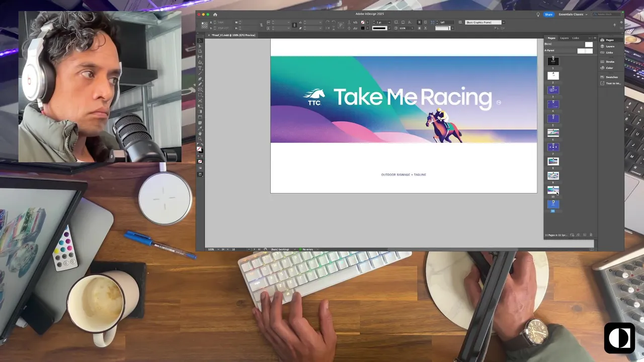Select the Direct Selection tool
Viewport: 644px width, 362px height.
pos(199,45)
